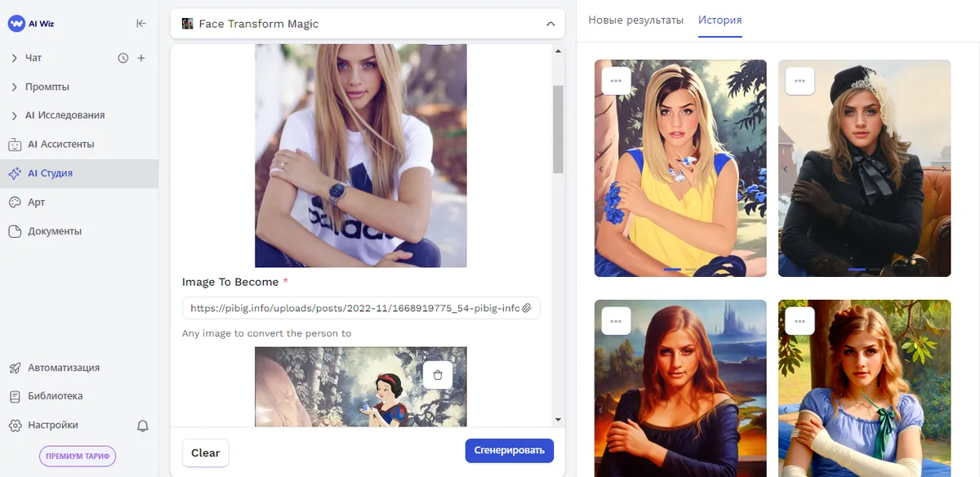Viewport: 980px width, 477px height.
Task: Collapse the Face Transform Magic panel
Action: pyautogui.click(x=549, y=24)
